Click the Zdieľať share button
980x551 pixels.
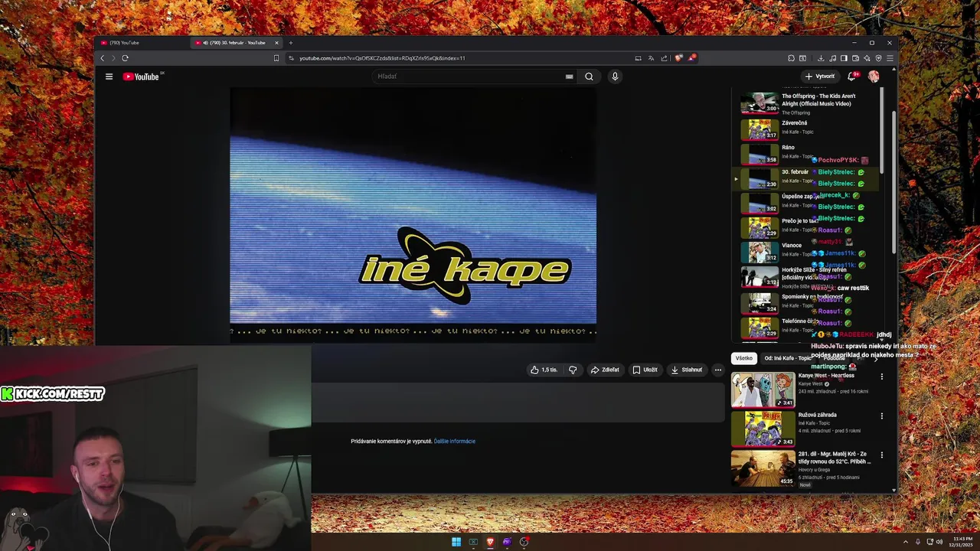[605, 370]
